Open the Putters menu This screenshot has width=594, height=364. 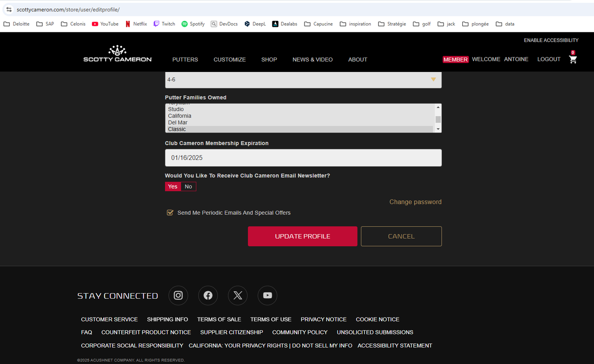(185, 59)
